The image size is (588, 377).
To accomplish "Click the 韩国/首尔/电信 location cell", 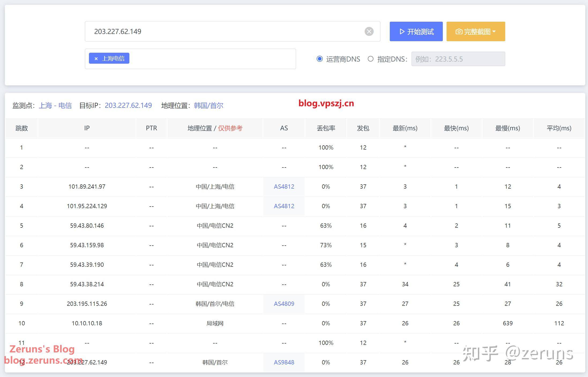I will 215,304.
